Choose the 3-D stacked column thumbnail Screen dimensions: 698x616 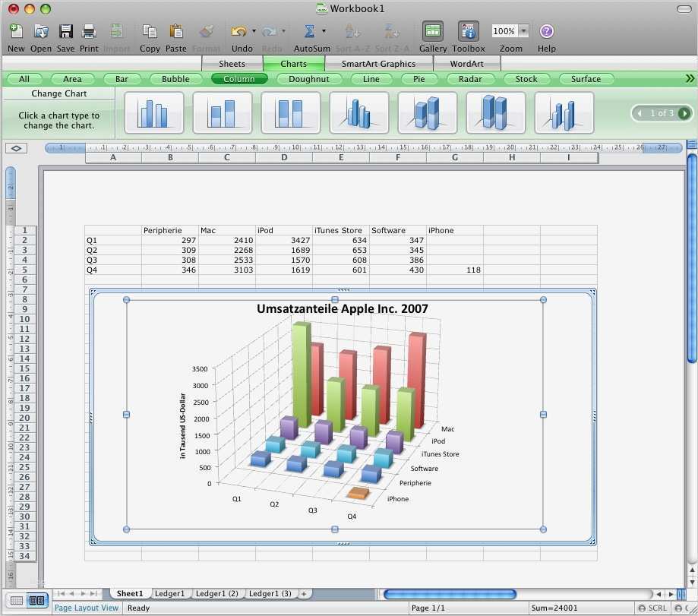click(x=428, y=113)
